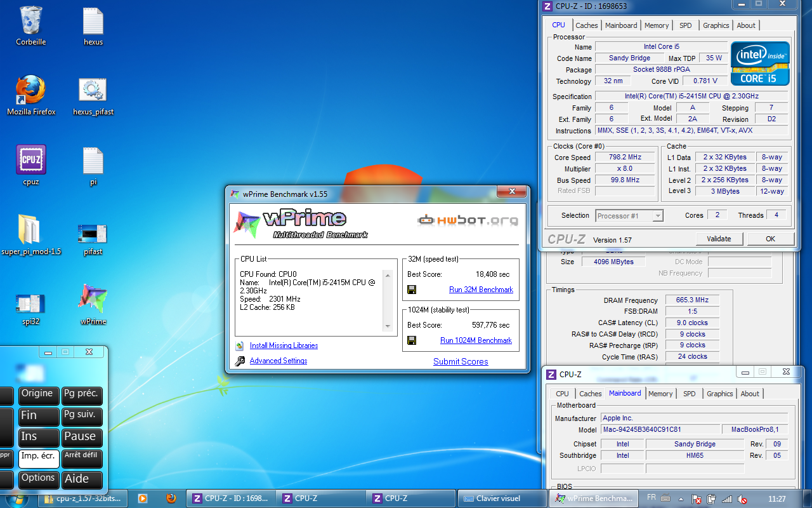Open Windows Media Player from the taskbar
Viewport: 812px width, 508px height.
(143, 498)
